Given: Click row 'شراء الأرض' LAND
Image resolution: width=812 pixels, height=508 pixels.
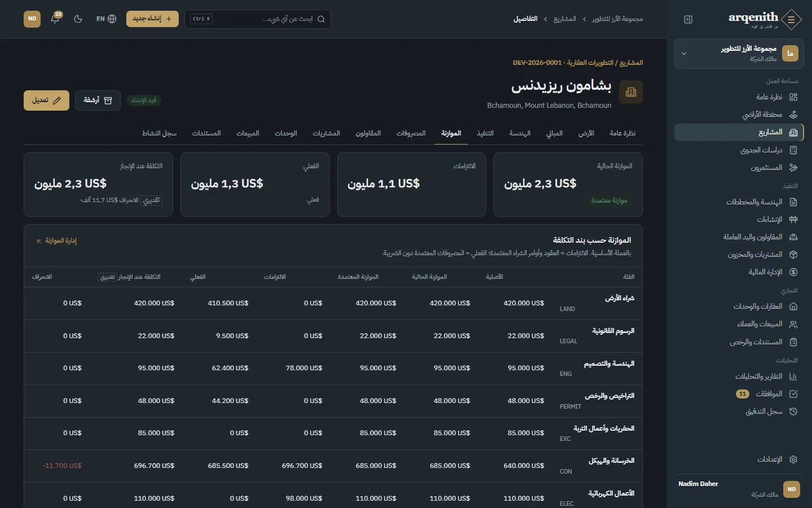Looking at the screenshot, I should point(333,304).
